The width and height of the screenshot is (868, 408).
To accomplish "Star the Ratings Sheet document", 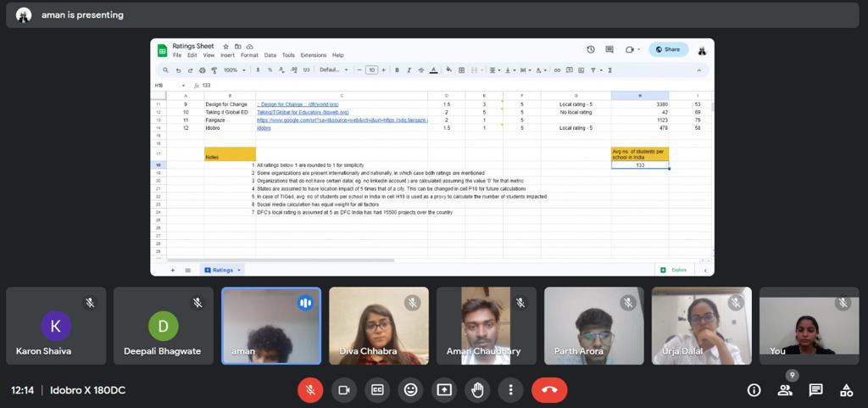I will (x=225, y=47).
